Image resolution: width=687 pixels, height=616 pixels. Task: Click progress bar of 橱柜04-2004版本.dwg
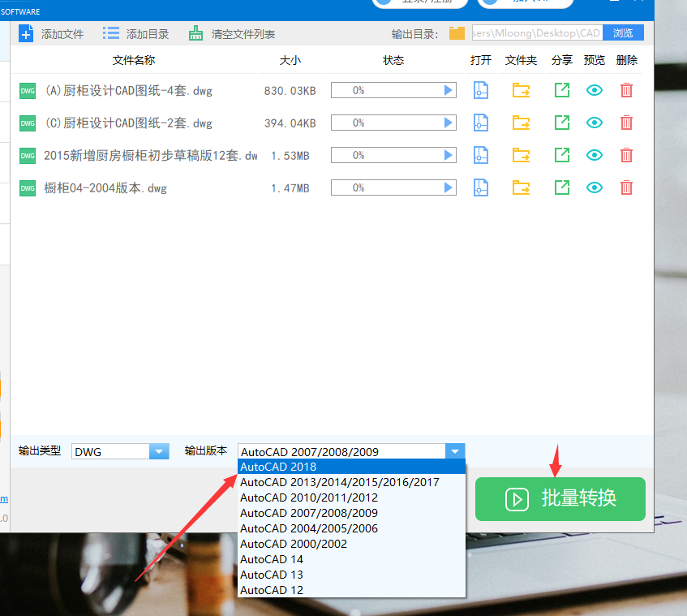393,187
